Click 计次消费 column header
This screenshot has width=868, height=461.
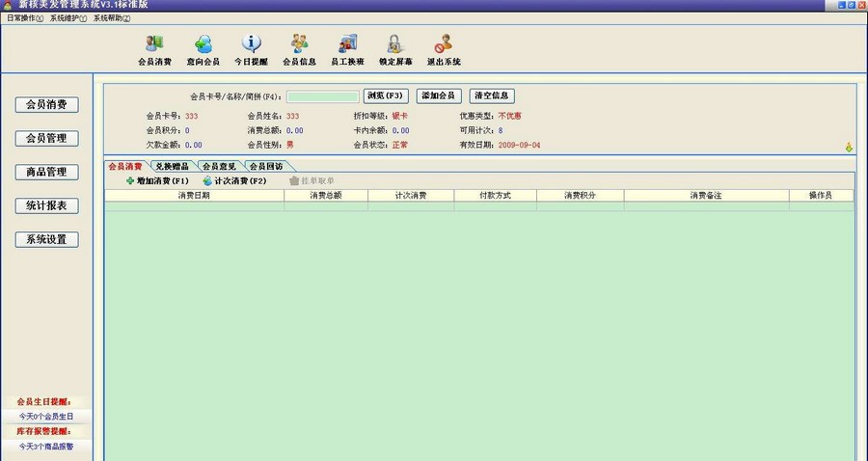point(411,196)
